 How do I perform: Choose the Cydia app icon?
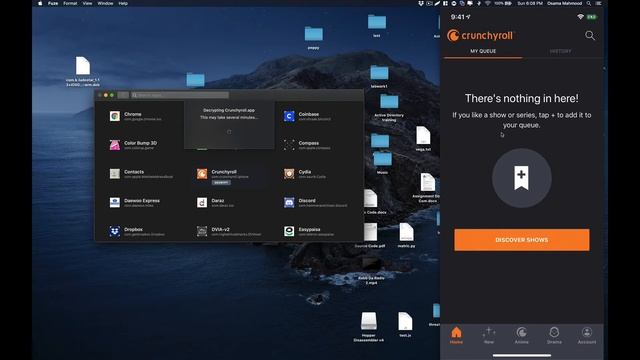click(x=289, y=174)
